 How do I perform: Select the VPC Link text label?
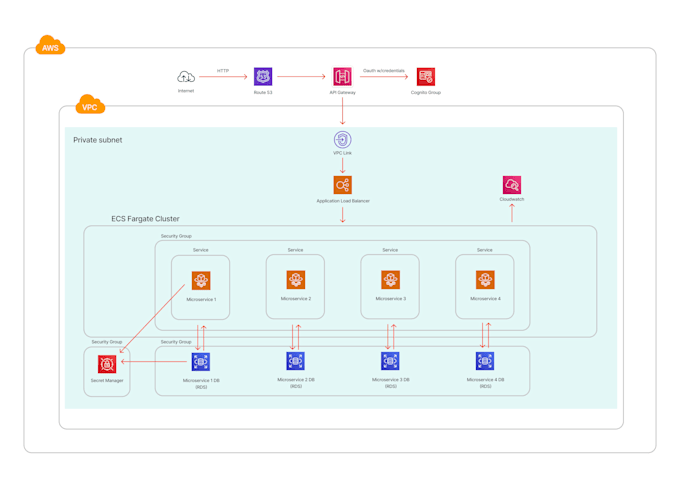342,153
